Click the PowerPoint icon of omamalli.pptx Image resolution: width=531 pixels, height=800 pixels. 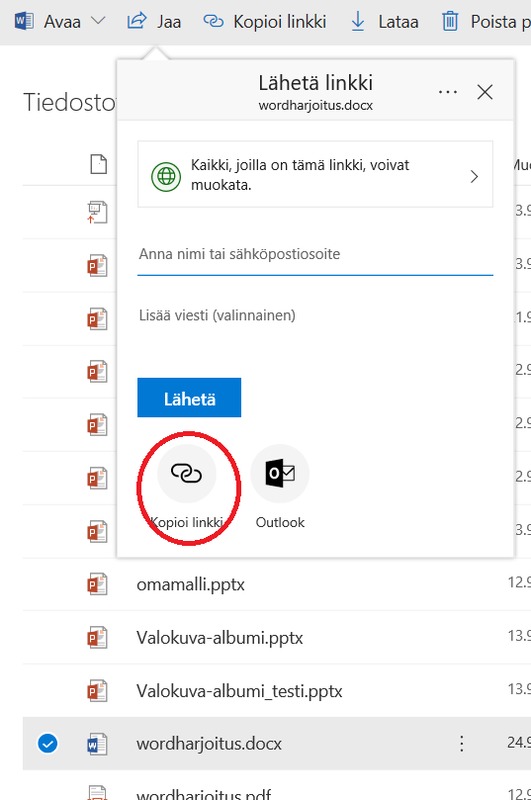click(97, 584)
